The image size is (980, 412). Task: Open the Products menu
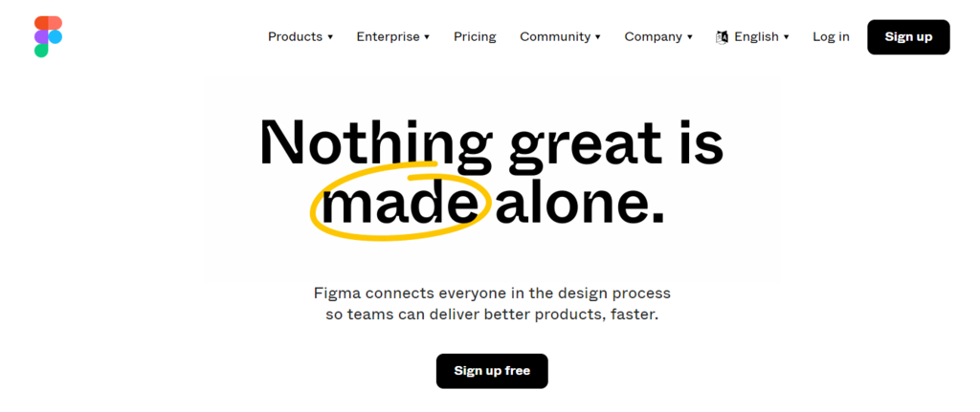295,37
